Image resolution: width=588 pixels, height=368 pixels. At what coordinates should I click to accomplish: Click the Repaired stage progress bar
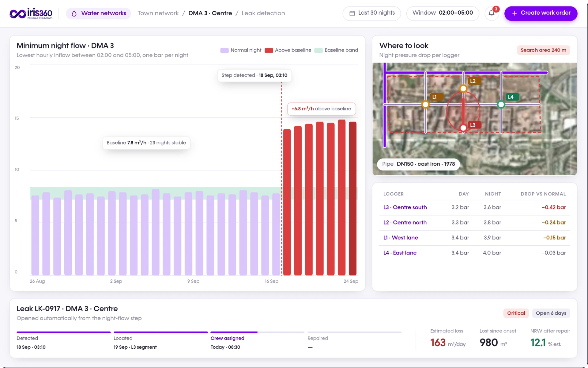pyautogui.click(x=355, y=332)
